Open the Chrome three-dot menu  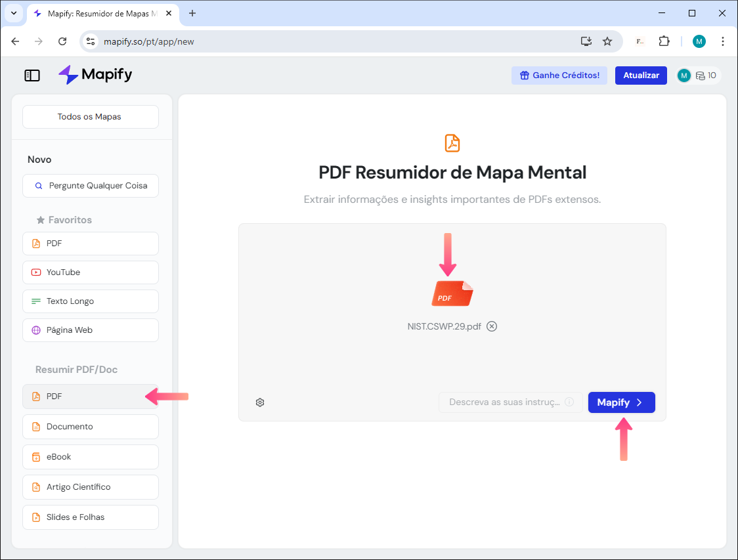click(x=722, y=41)
